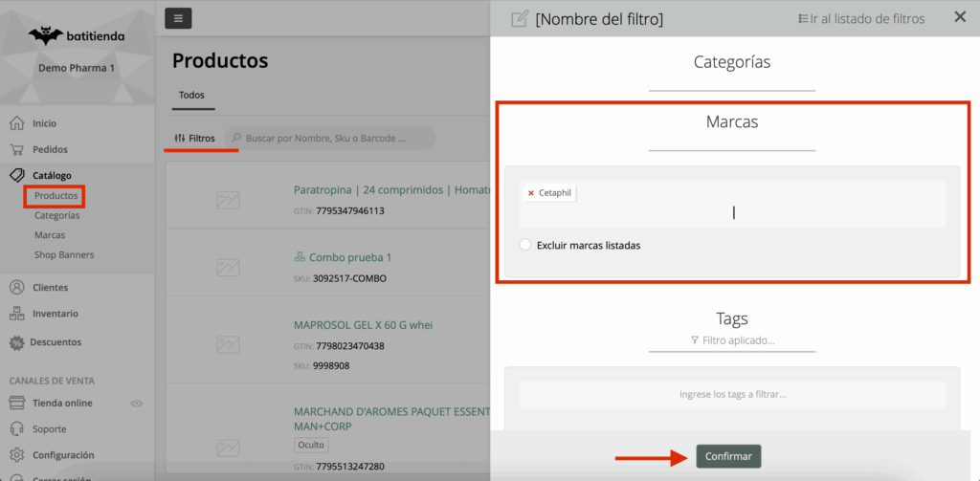Click the Descuentos badge icon
This screenshot has height=481, width=980.
click(16, 342)
